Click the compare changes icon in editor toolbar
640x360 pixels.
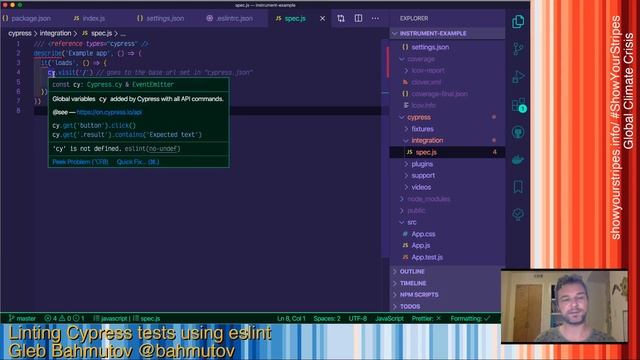point(341,18)
